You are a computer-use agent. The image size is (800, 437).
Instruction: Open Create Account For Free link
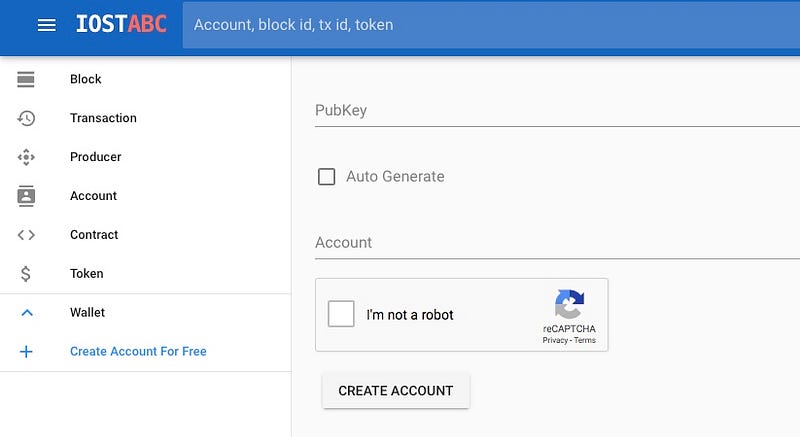tap(138, 351)
